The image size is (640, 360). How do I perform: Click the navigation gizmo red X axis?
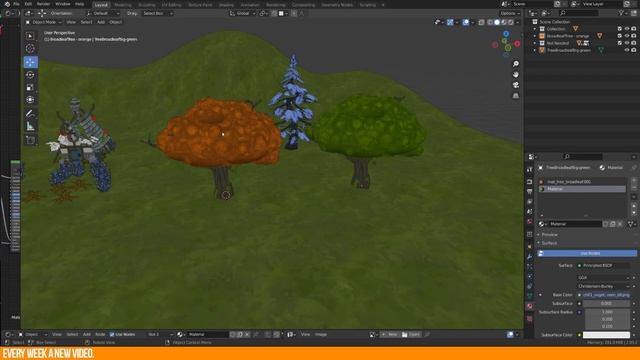click(x=517, y=44)
